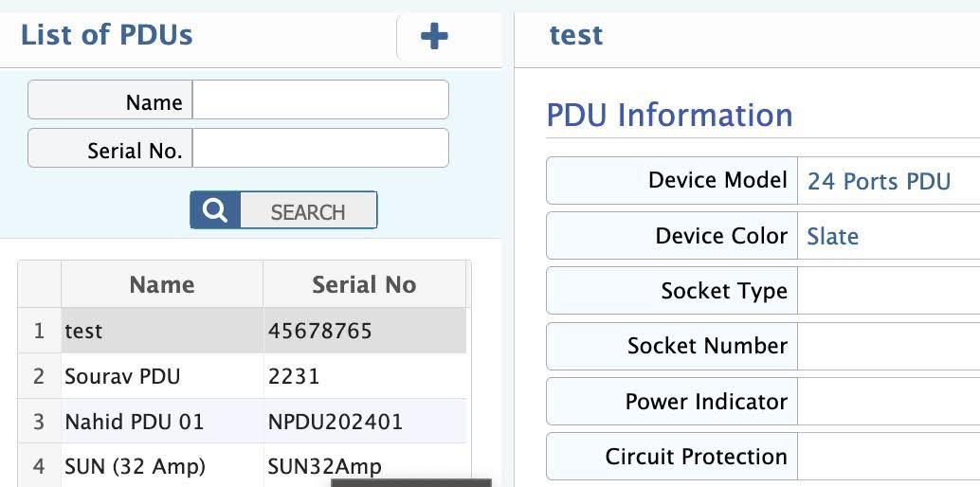Image resolution: width=980 pixels, height=487 pixels.
Task: Select the 'SUN (32 Amp)' row
Action: tap(242, 466)
